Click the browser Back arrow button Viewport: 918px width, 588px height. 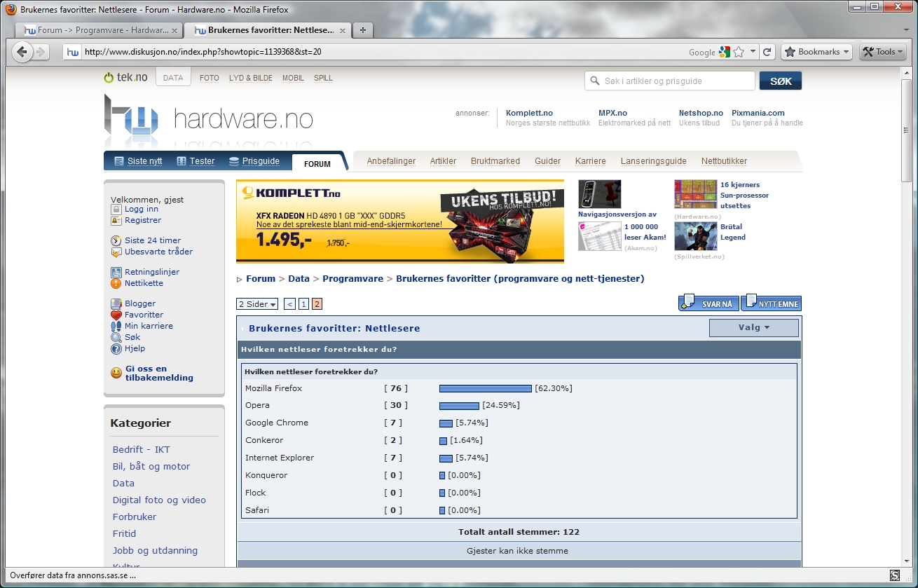point(22,52)
